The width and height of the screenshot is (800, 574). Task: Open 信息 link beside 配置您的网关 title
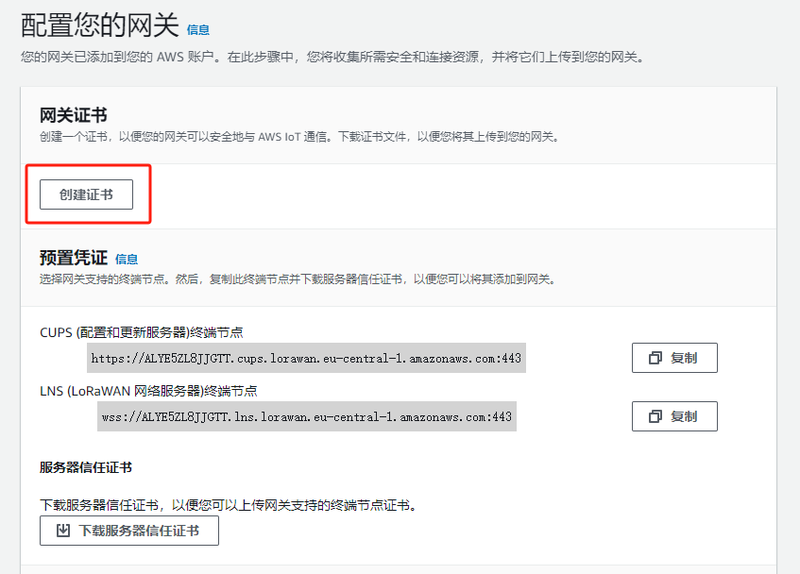(x=198, y=30)
